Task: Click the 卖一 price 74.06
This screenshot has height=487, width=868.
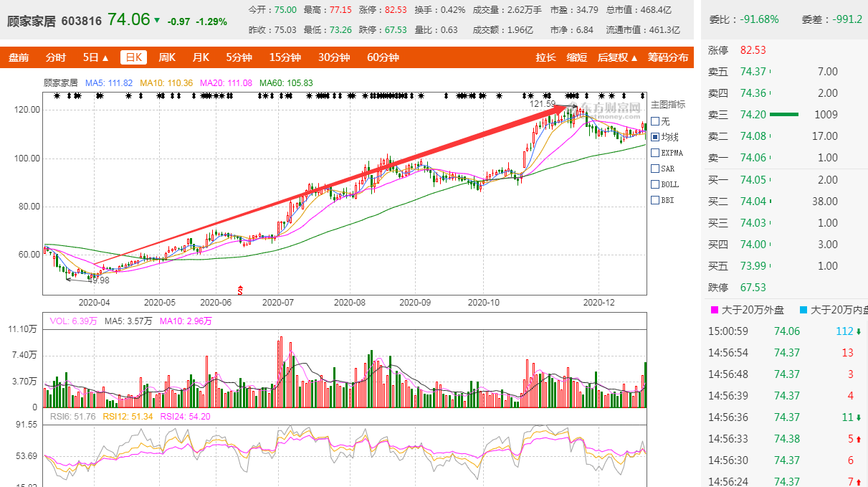Action: tap(753, 158)
